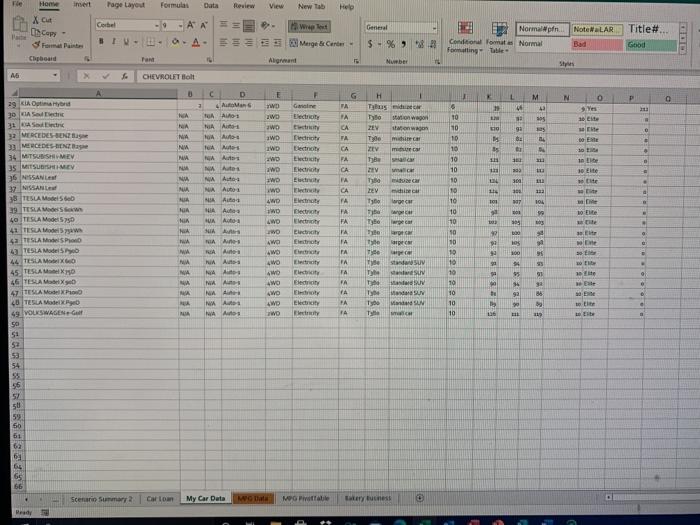Switch to the Formulas tab
Viewport: 700px width, 525px height.
coord(174,5)
